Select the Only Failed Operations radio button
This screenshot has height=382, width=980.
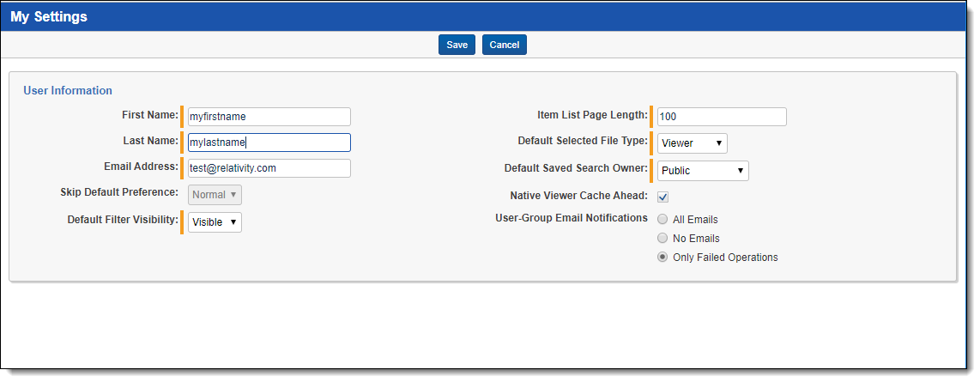(662, 258)
